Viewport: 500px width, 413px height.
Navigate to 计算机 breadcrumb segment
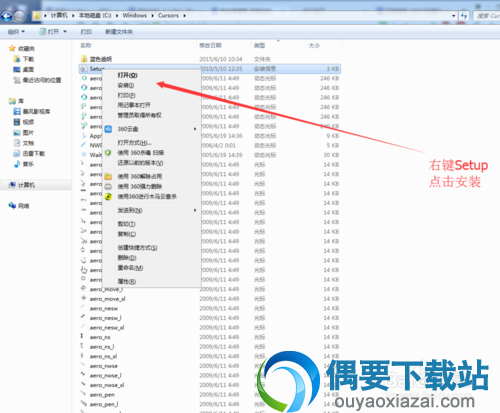59,15
